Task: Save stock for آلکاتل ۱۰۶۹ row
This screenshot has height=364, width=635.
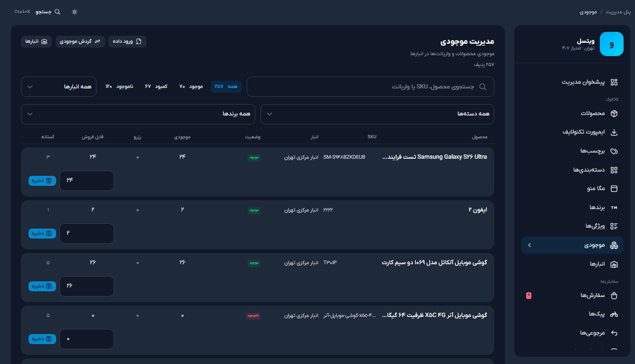Action: click(42, 286)
